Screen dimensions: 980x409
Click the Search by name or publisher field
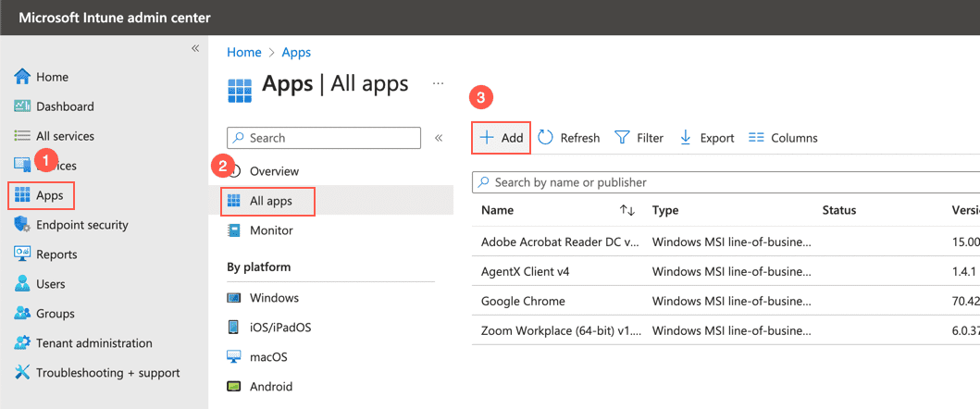click(726, 182)
